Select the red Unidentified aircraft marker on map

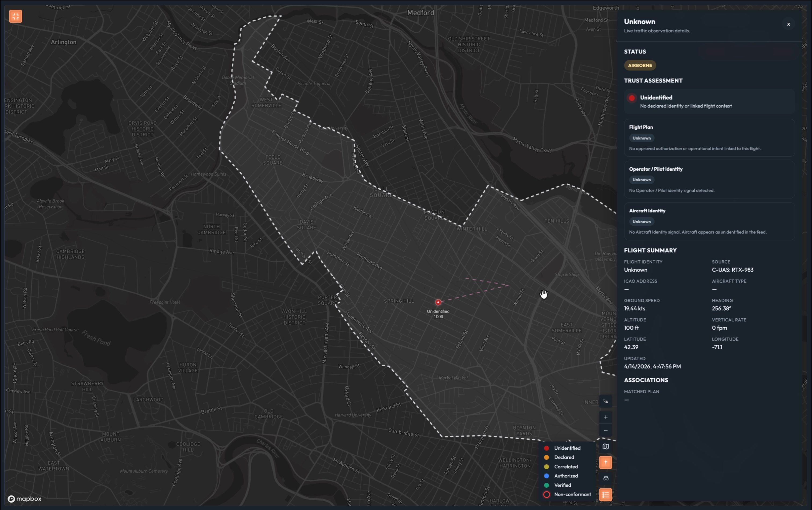438,302
